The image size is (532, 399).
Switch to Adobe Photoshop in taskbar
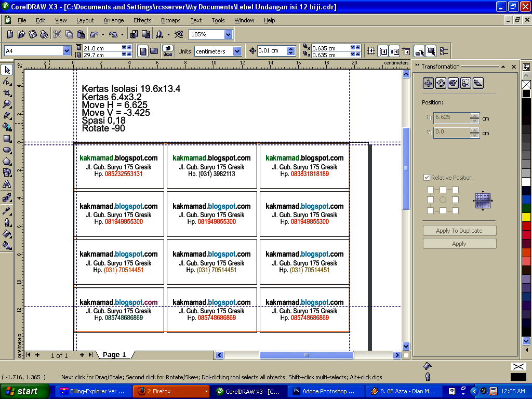[326, 391]
